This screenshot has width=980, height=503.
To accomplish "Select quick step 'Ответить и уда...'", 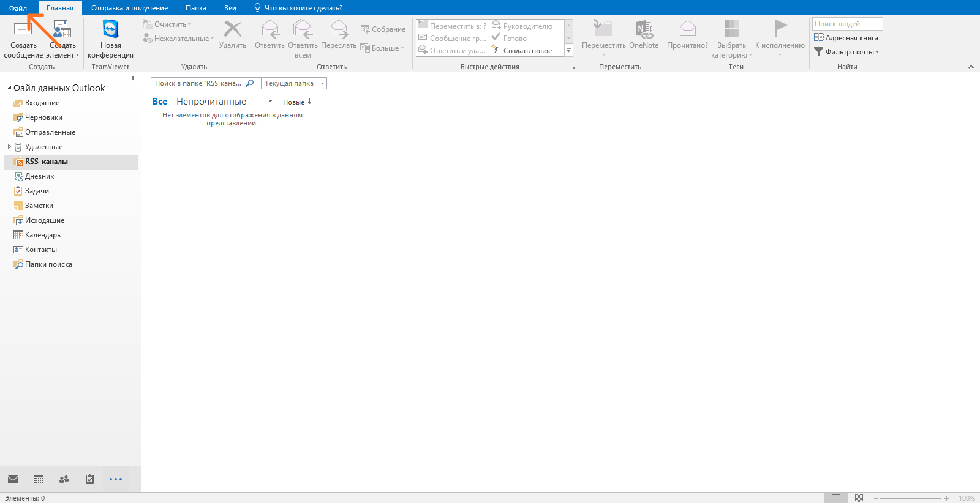I will (x=452, y=50).
